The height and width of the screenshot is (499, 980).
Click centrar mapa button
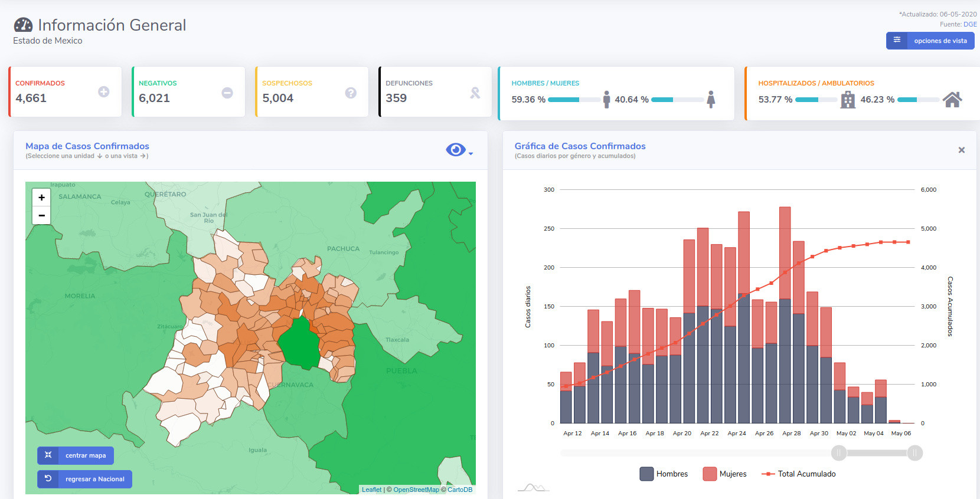pyautogui.click(x=76, y=455)
